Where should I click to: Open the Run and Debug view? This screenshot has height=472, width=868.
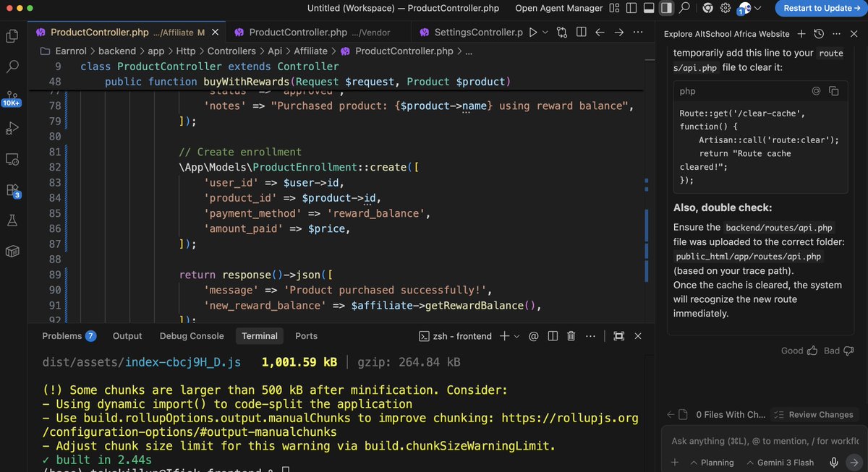click(x=12, y=128)
